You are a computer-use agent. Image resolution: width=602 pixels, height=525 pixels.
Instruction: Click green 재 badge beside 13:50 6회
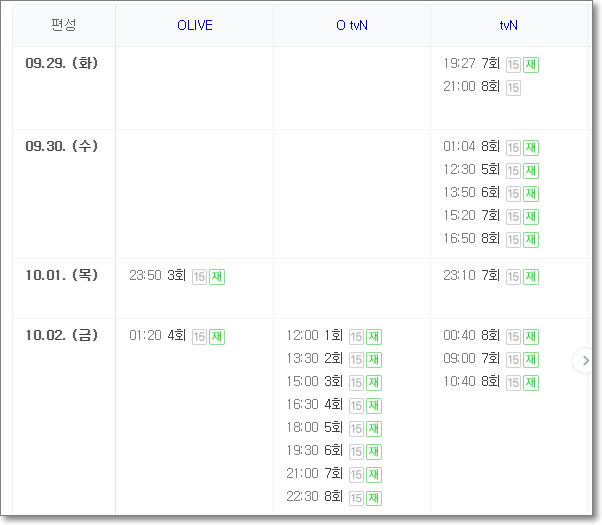[x=531, y=194]
